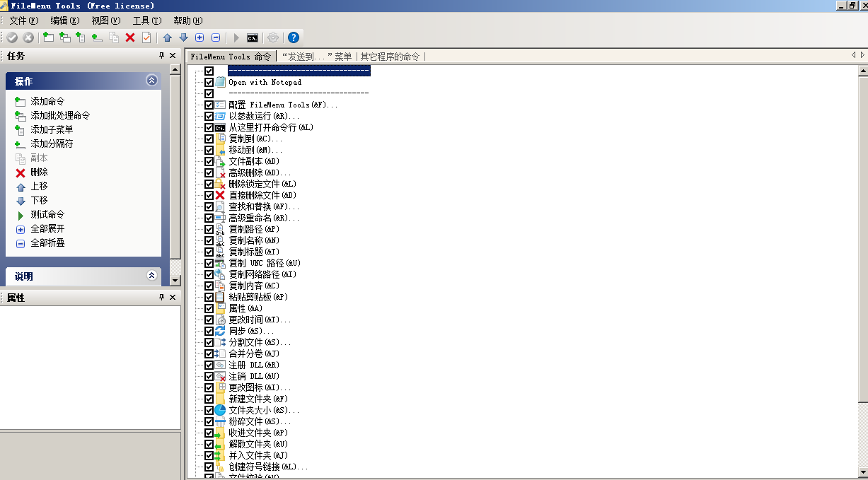The height and width of the screenshot is (480, 868).
Task: Disable the 粉碎文件 command checkbox
Action: pos(209,421)
